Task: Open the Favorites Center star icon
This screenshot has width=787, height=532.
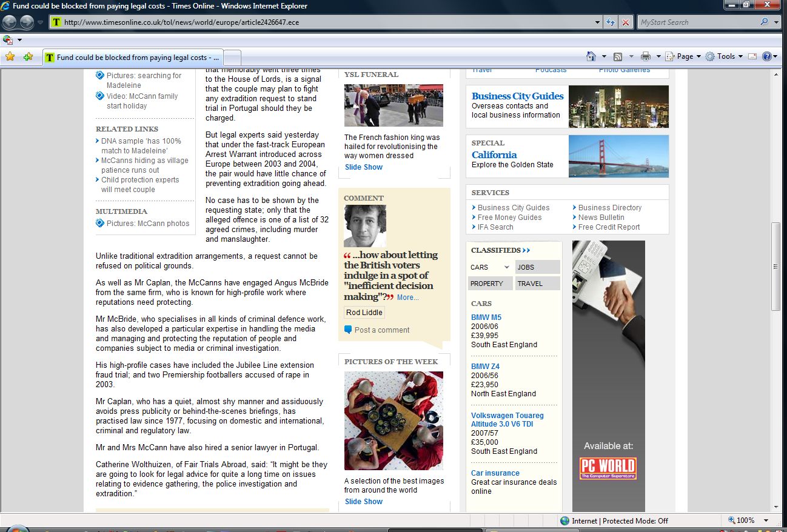Action: [x=10, y=56]
